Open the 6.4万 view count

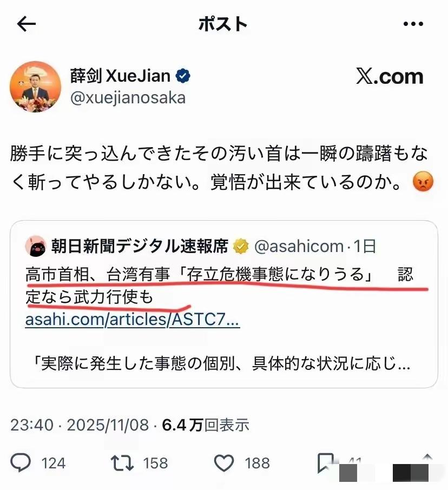tap(206, 425)
